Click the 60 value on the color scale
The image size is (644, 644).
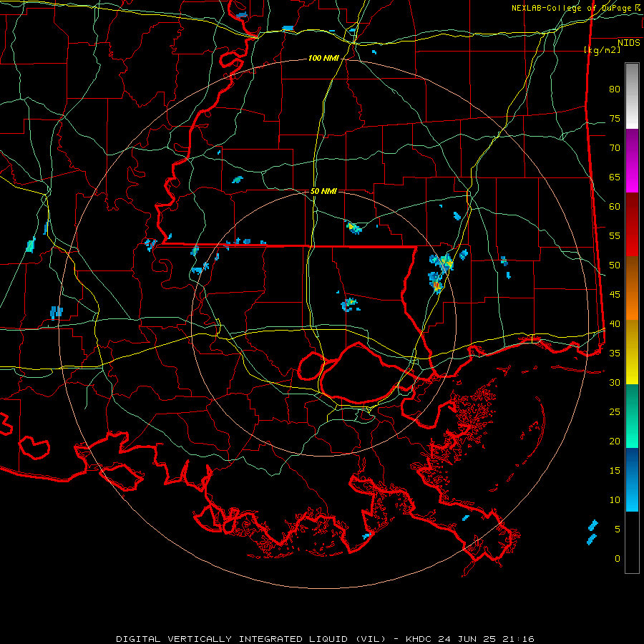point(615,207)
